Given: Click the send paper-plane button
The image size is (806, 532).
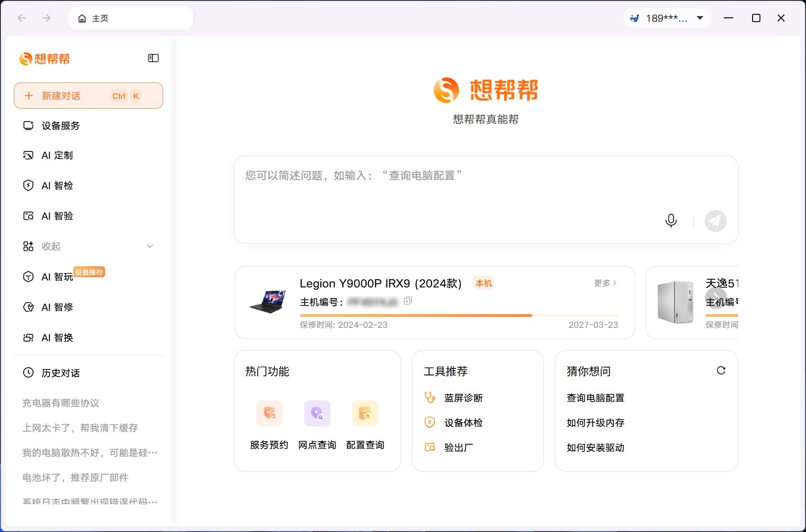Looking at the screenshot, I should [x=715, y=221].
